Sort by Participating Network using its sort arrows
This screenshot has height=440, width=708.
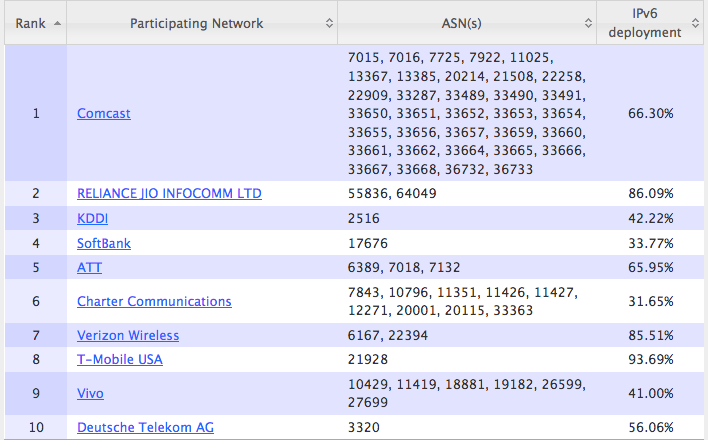pyautogui.click(x=330, y=22)
